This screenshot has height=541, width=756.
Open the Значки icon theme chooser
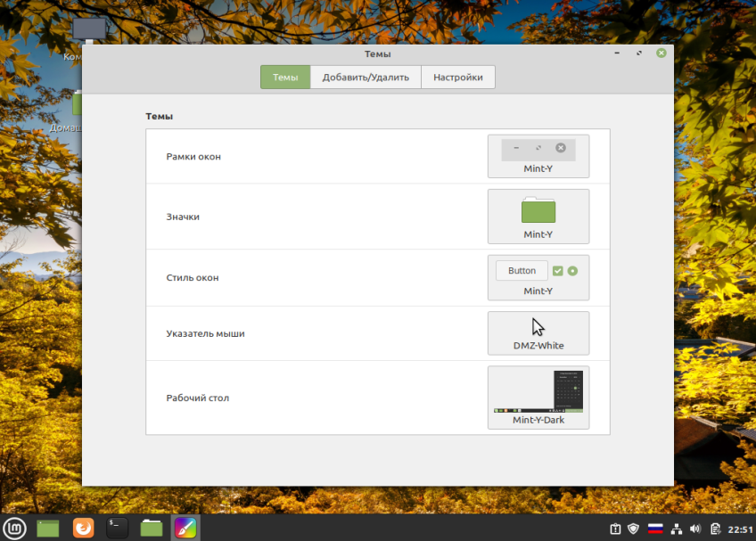538,217
